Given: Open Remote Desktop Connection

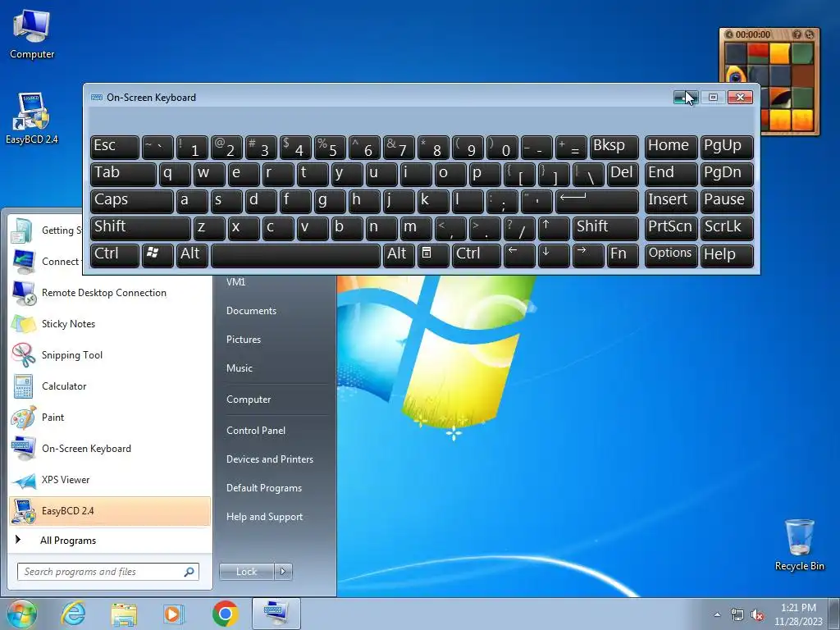Looking at the screenshot, I should click(110, 293).
